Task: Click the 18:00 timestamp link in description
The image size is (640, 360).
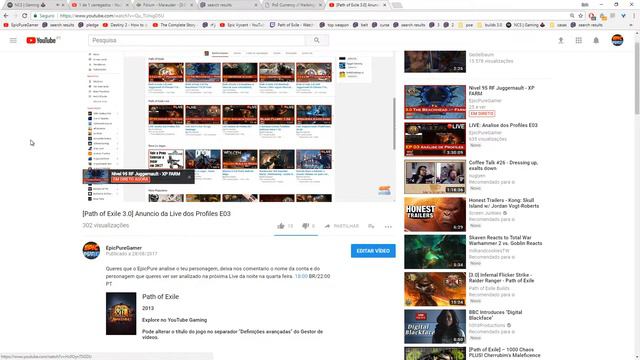Action: 301,276
